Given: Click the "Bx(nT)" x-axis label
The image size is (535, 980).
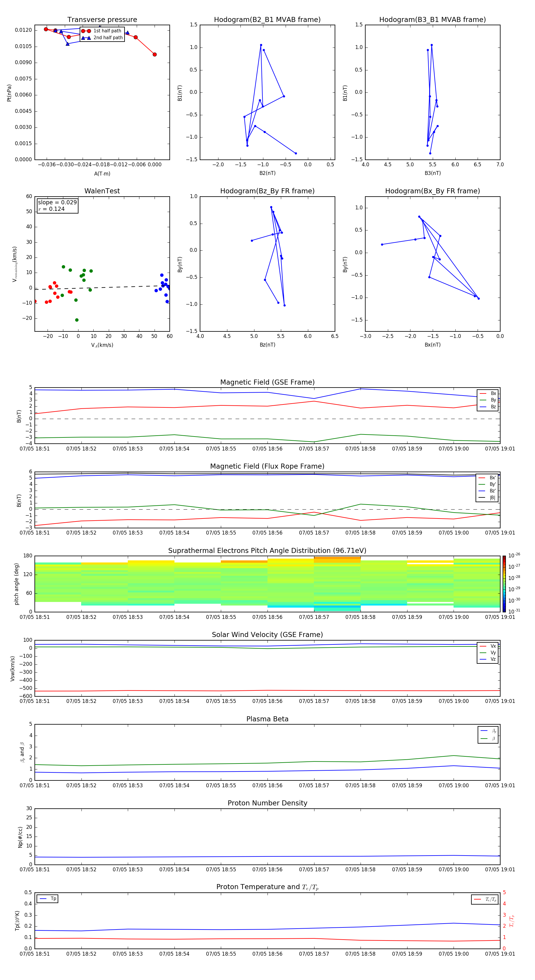Looking at the screenshot, I should click(x=432, y=345).
